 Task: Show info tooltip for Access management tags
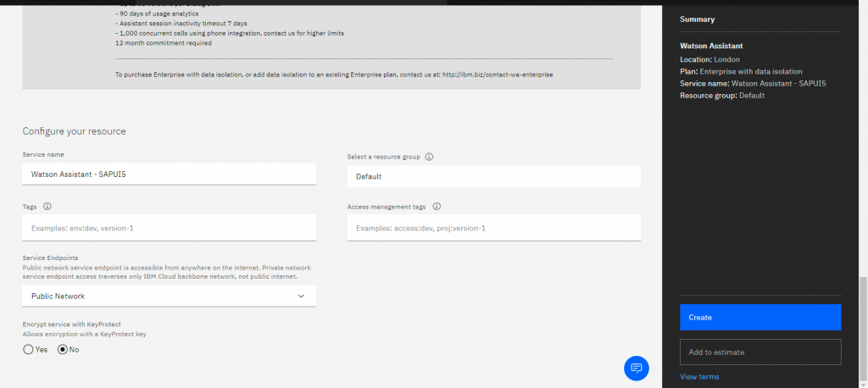pyautogui.click(x=437, y=207)
